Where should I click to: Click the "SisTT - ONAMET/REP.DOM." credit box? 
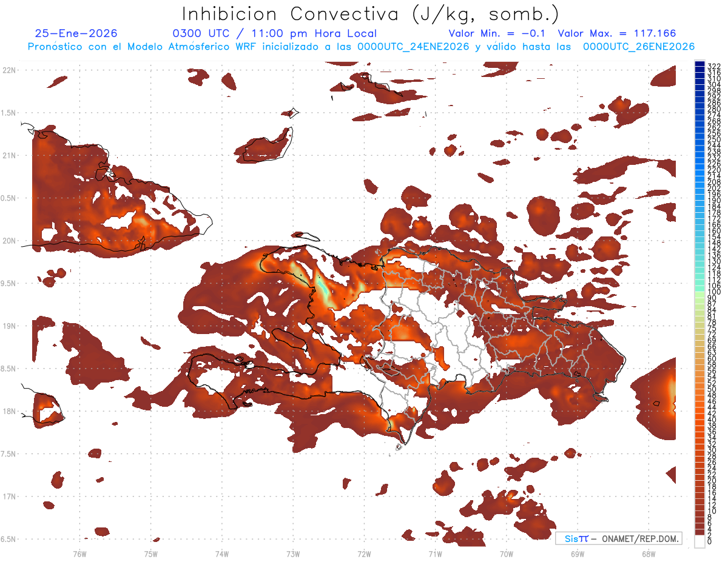(619, 538)
